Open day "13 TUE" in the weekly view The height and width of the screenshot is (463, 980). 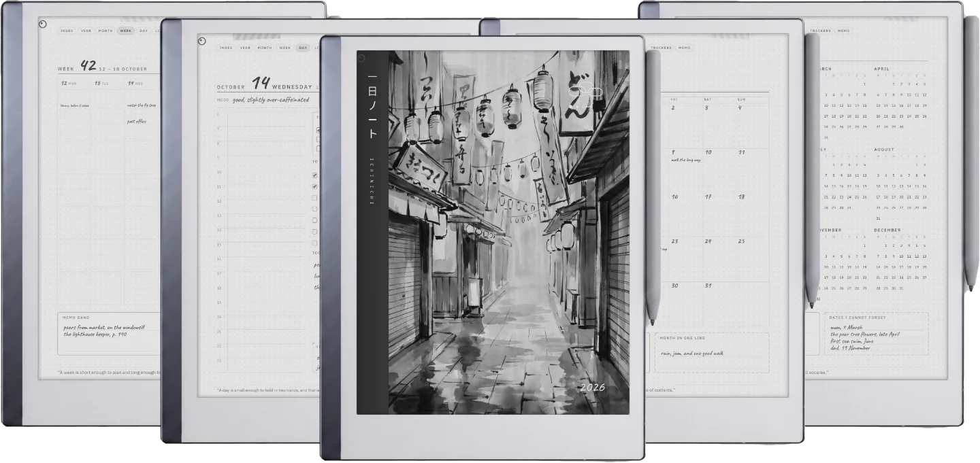point(101,84)
